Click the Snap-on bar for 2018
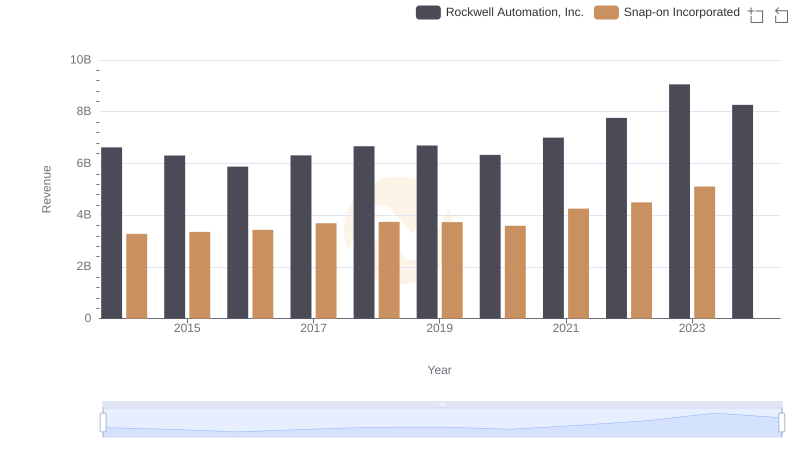 [389, 270]
